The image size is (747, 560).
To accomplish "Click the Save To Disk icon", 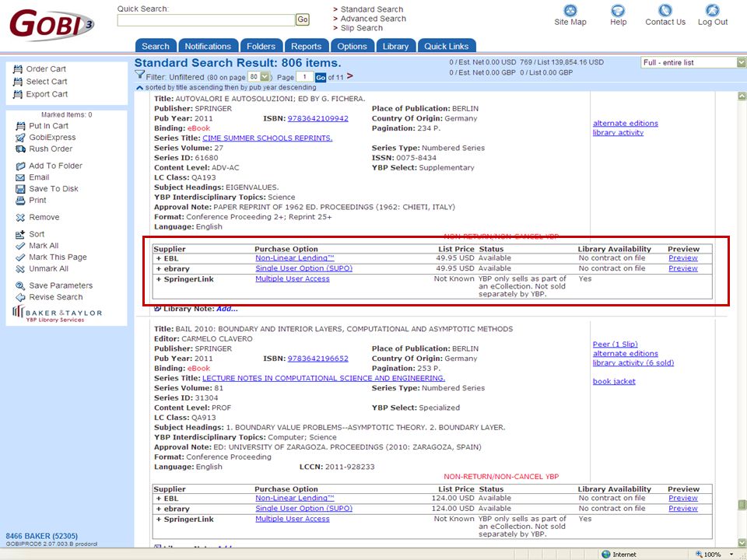I will (20, 189).
